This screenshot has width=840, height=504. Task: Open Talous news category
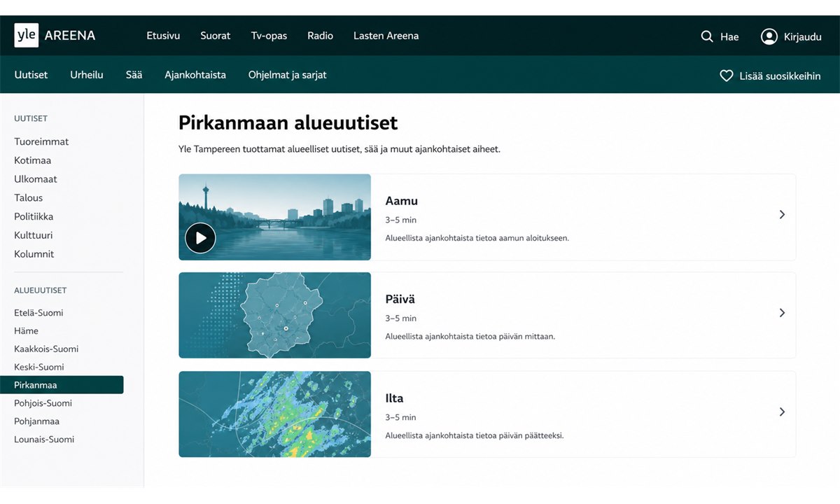tap(28, 198)
